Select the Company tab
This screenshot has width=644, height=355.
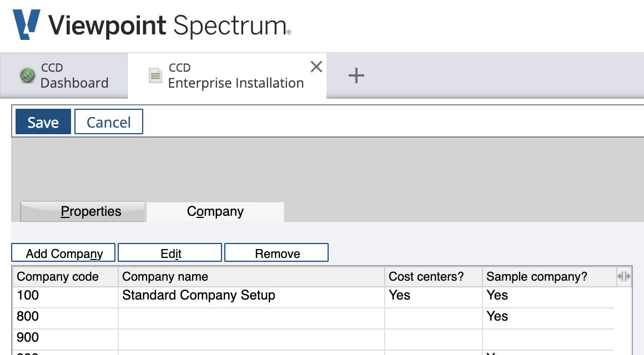tap(215, 211)
